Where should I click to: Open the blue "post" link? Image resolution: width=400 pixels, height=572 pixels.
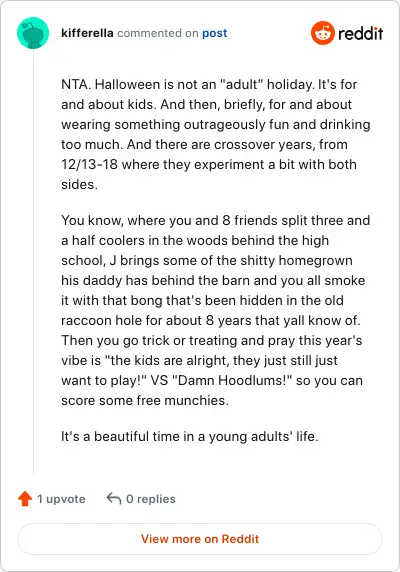coord(215,33)
